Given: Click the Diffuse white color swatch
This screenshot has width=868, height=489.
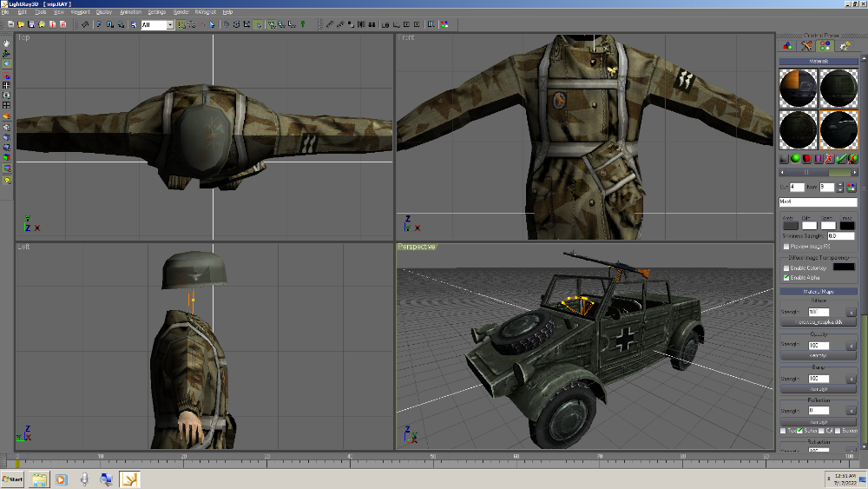Looking at the screenshot, I should 809,226.
